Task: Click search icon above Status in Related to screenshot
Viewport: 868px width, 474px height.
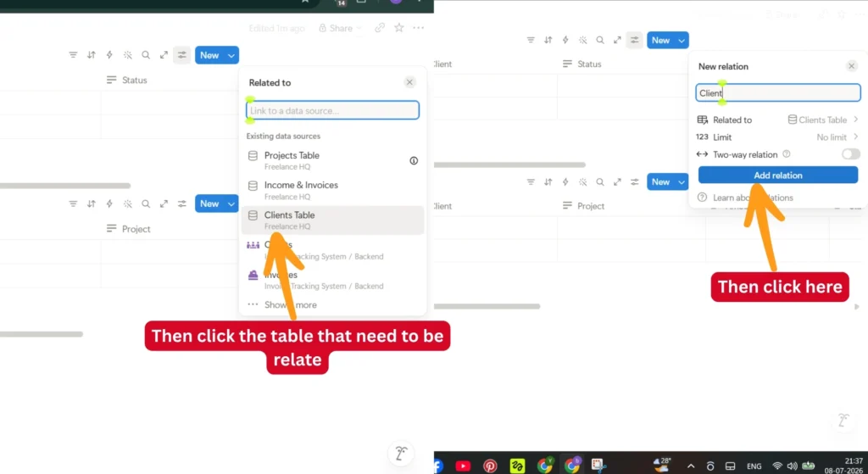Action: [x=146, y=55]
